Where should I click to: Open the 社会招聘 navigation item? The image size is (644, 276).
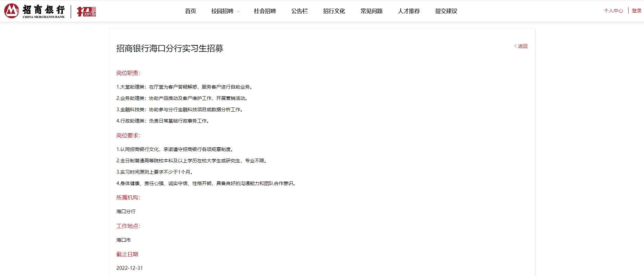265,11
